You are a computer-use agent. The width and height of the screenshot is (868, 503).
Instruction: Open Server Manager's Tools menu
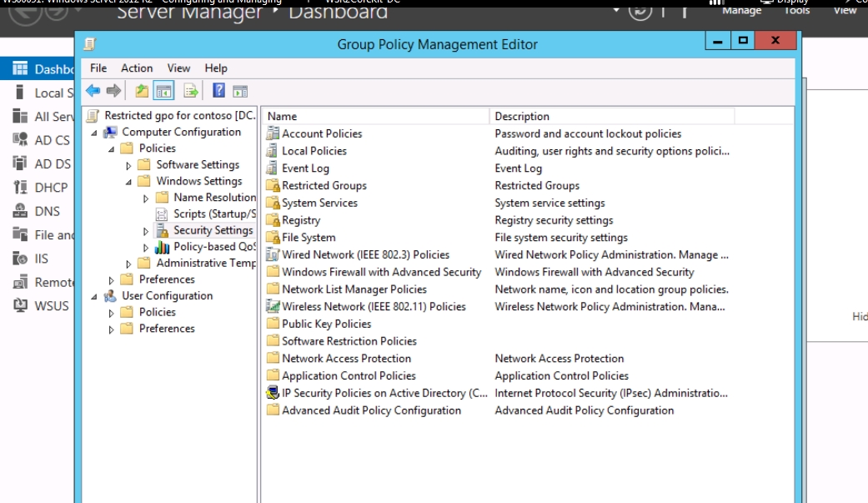797,10
